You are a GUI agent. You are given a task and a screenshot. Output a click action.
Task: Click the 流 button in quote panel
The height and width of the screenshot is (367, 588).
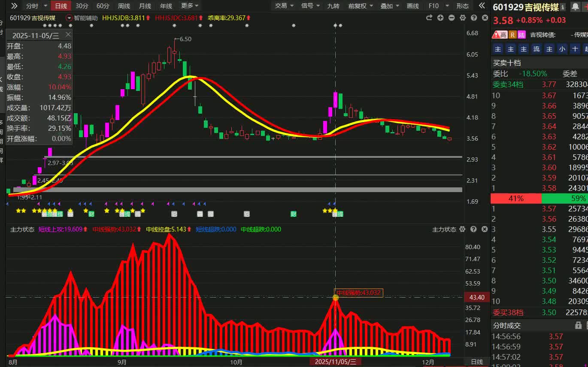pos(536,49)
